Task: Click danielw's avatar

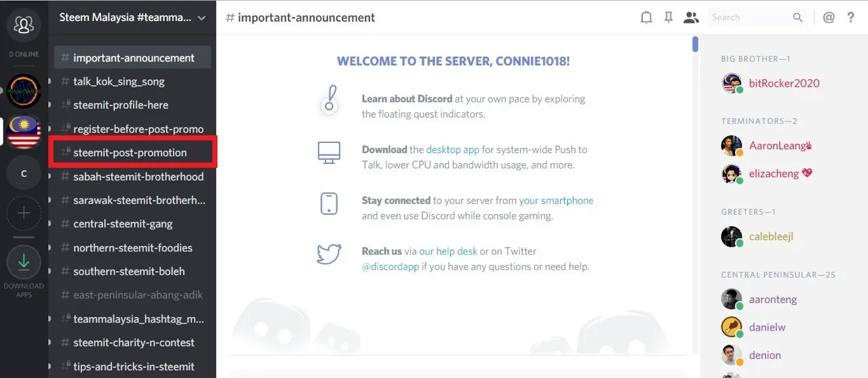Action: 732,327
